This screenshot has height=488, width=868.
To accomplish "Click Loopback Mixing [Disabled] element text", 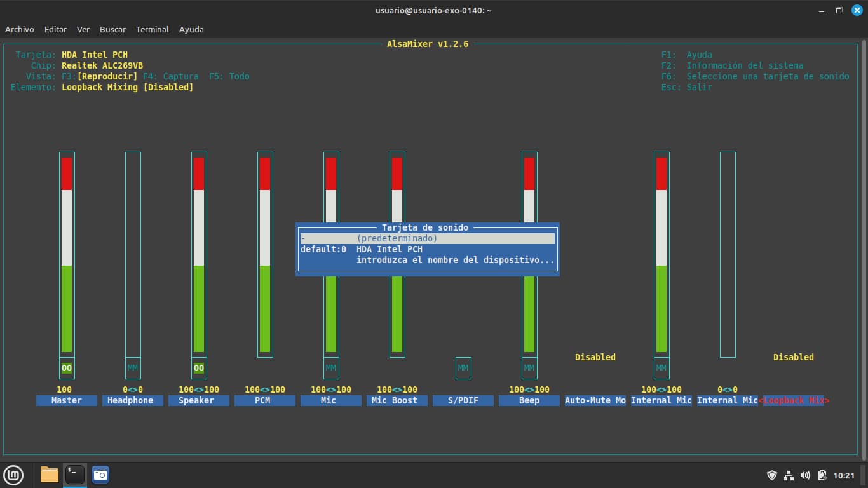I will click(x=128, y=87).
